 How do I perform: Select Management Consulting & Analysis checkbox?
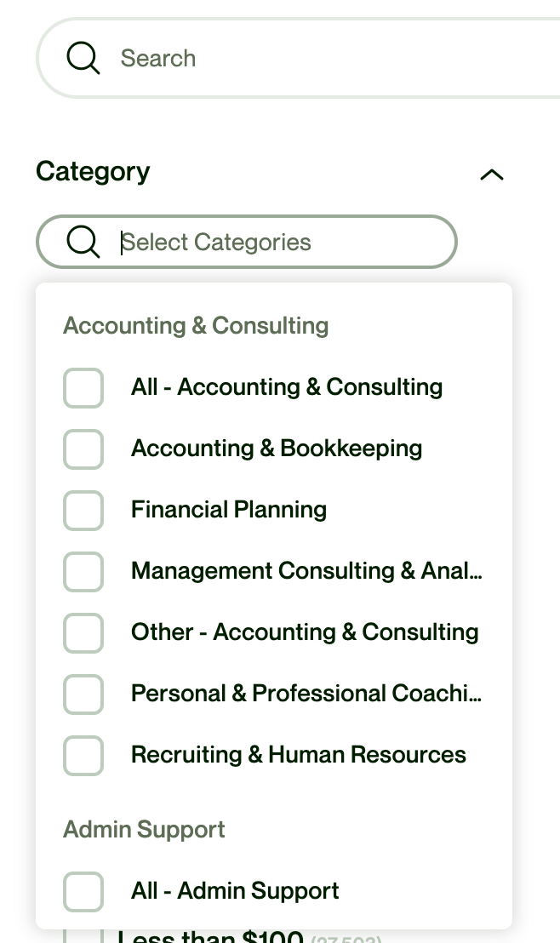coord(83,572)
